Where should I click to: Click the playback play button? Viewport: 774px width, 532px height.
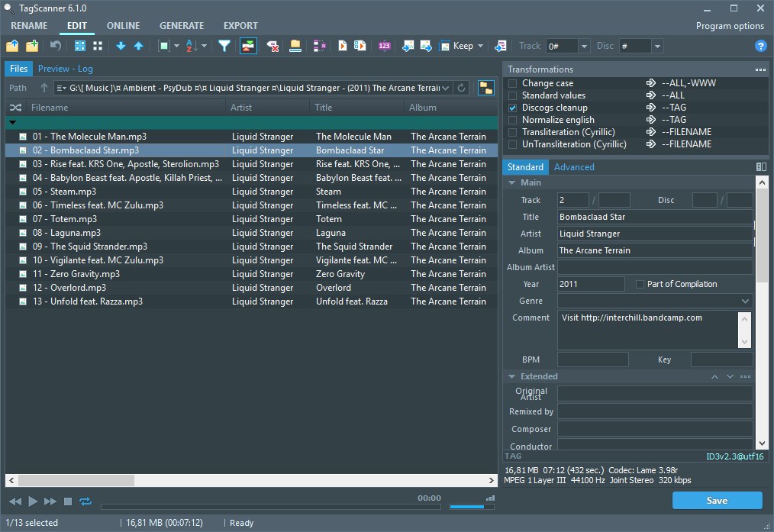(33, 501)
